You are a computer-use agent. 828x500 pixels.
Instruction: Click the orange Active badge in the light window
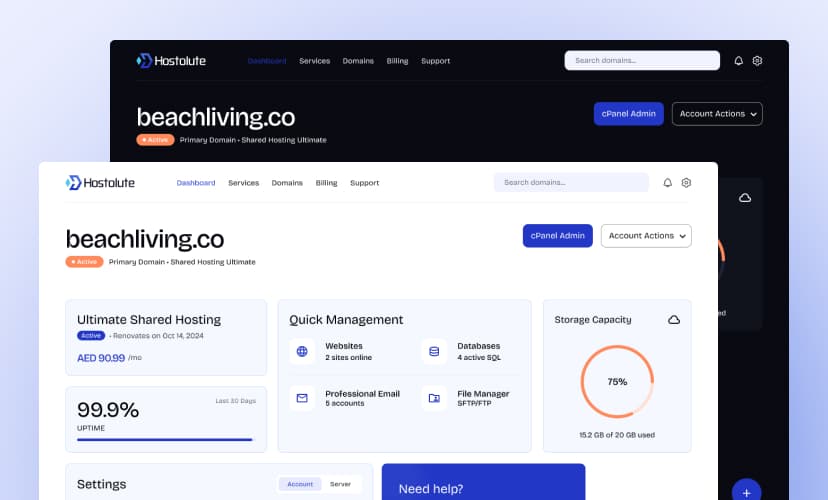tap(84, 262)
